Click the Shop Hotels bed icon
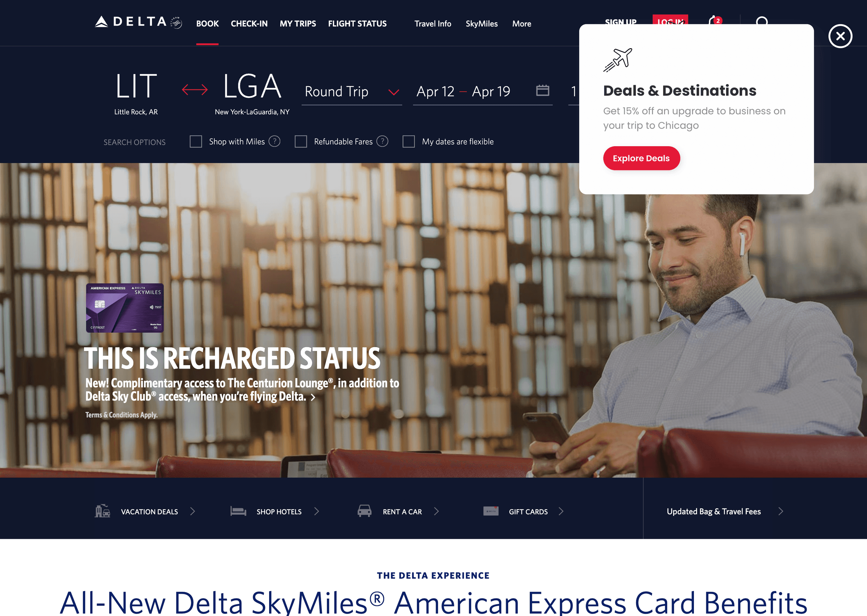The width and height of the screenshot is (867, 616). coord(238,511)
